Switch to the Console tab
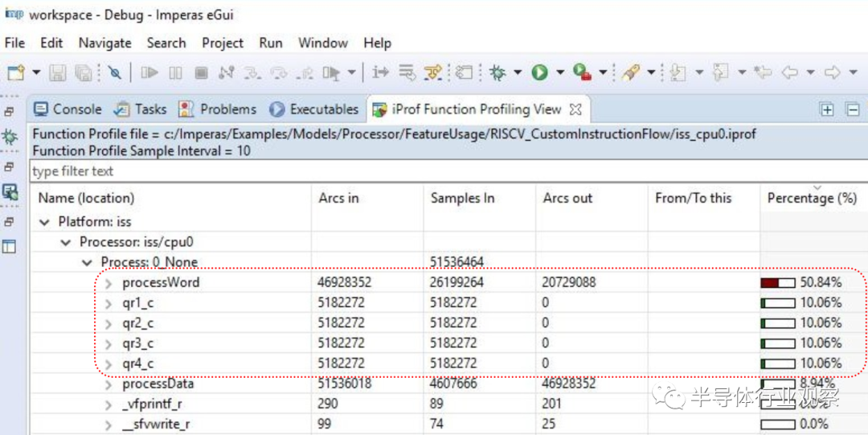This screenshot has height=435, width=868. click(68, 109)
